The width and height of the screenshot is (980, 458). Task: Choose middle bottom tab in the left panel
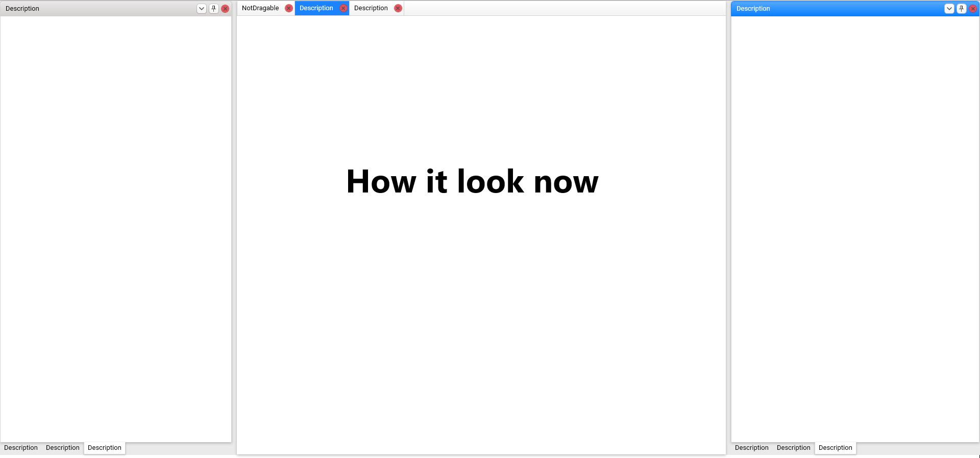pos(63,448)
